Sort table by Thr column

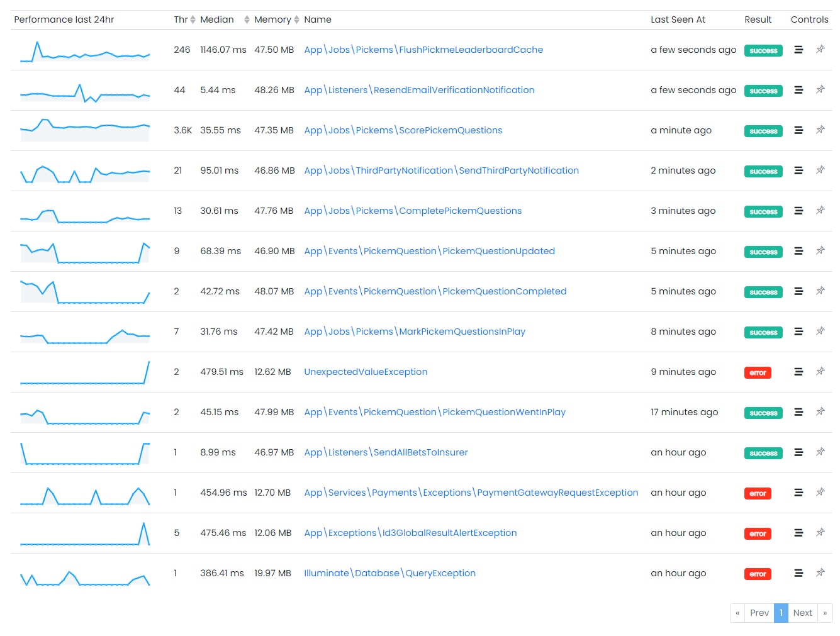pos(193,20)
